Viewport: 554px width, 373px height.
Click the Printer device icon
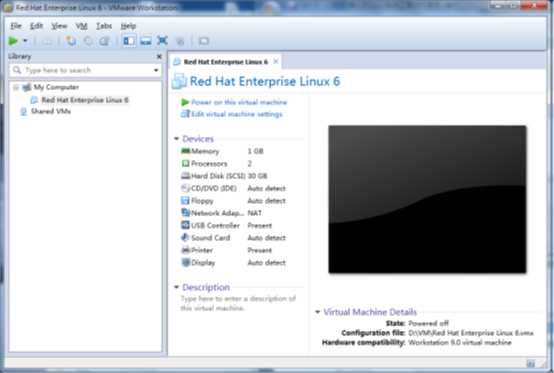coord(185,250)
